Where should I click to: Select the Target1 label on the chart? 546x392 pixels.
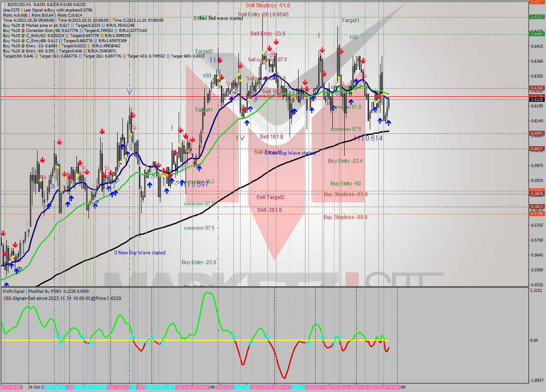(350, 20)
